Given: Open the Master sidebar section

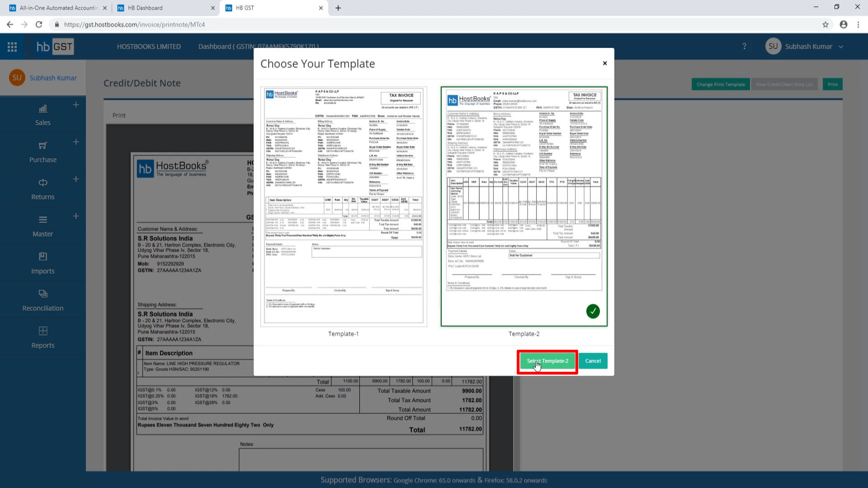Looking at the screenshot, I should (x=43, y=226).
